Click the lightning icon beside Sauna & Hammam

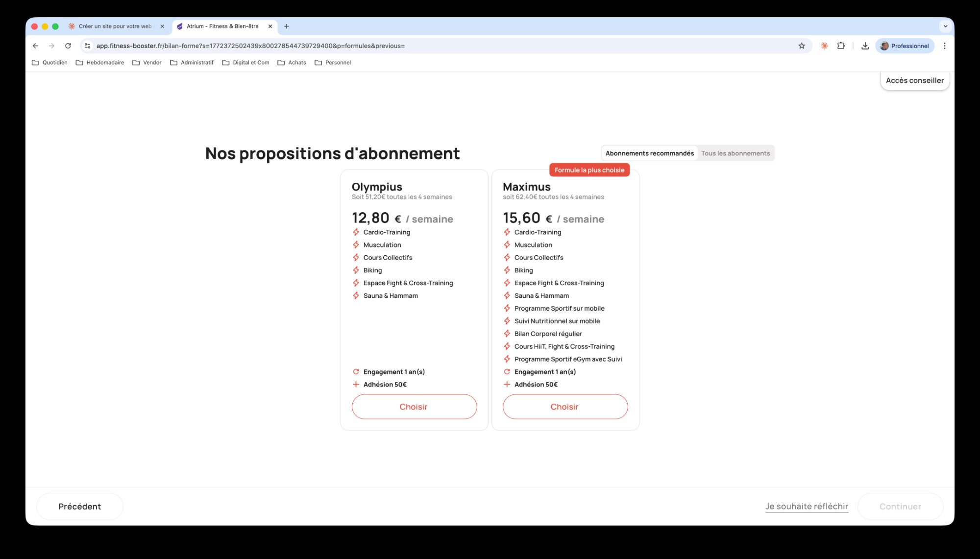click(x=356, y=295)
